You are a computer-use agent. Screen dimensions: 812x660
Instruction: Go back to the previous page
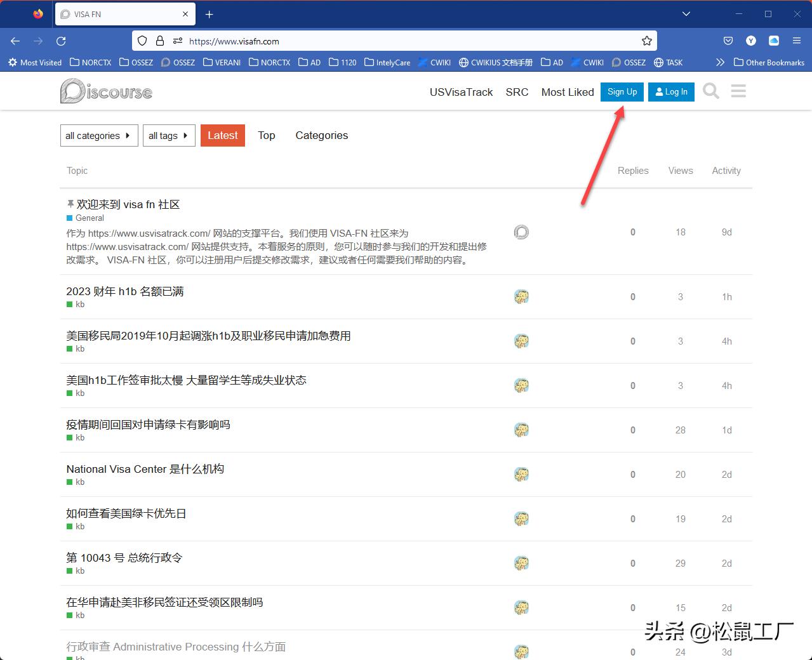pyautogui.click(x=15, y=41)
